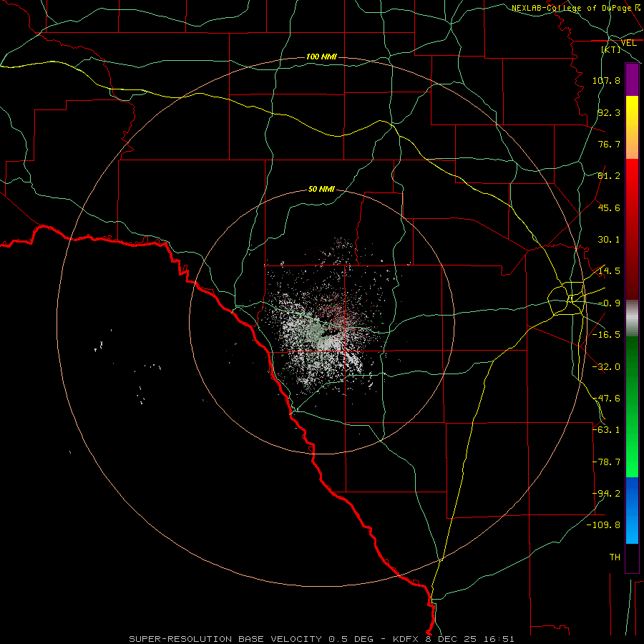The width and height of the screenshot is (644, 644).
Task: Click the purple segment of the color bar
Action: (632, 80)
